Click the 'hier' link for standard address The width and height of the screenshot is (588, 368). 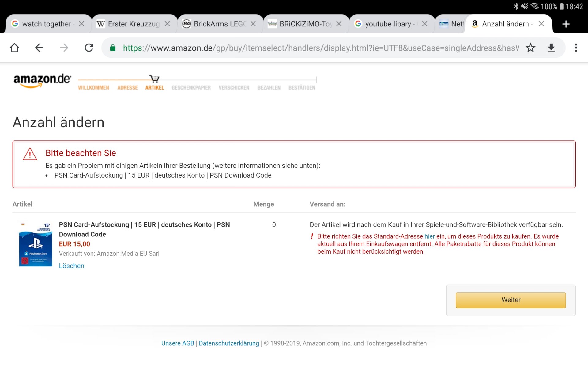pos(429,236)
